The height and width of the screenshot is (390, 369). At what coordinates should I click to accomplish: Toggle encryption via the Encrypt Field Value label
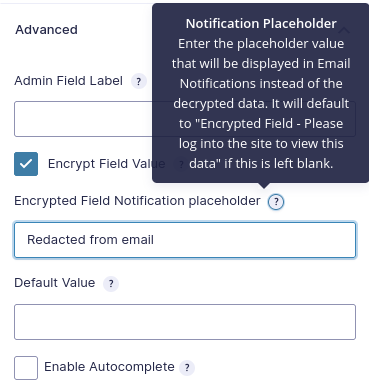coord(106,164)
